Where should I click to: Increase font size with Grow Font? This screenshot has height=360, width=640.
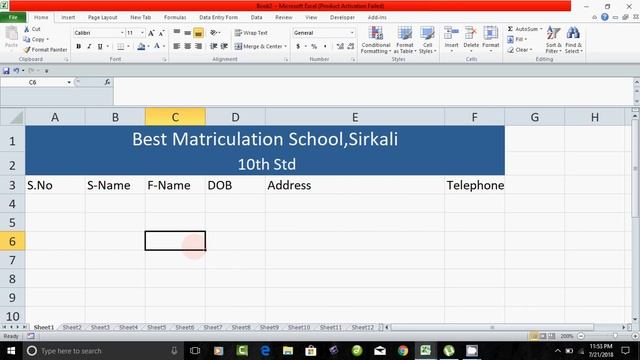tap(151, 33)
